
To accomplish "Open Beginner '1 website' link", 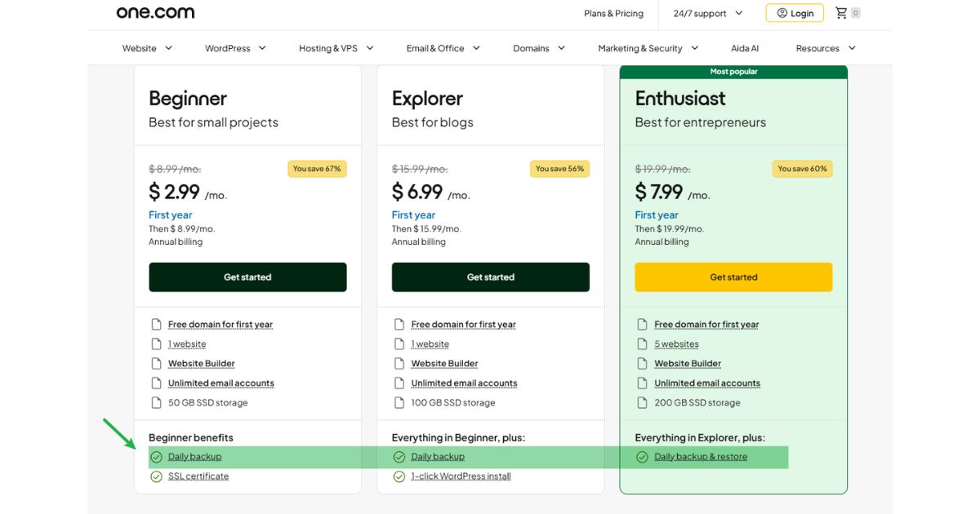I will pyautogui.click(x=187, y=343).
